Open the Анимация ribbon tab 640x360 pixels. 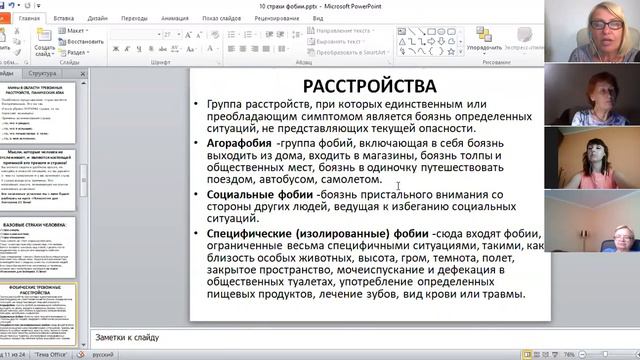(175, 18)
